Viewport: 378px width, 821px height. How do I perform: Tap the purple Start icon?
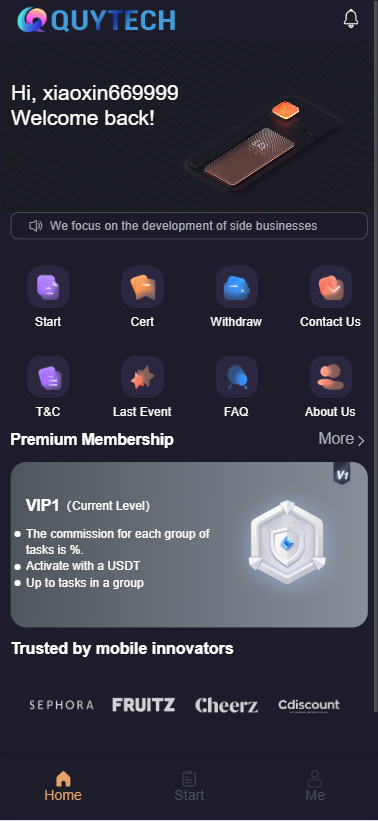48,286
